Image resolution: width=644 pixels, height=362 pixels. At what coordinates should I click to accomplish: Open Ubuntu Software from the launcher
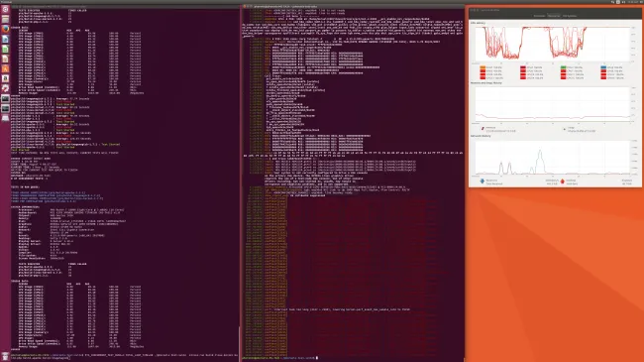coord(5,68)
